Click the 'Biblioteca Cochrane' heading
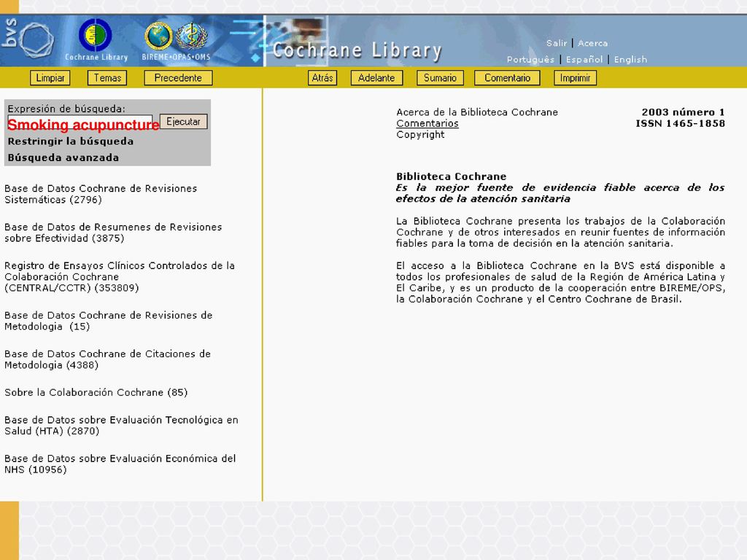 451,176
